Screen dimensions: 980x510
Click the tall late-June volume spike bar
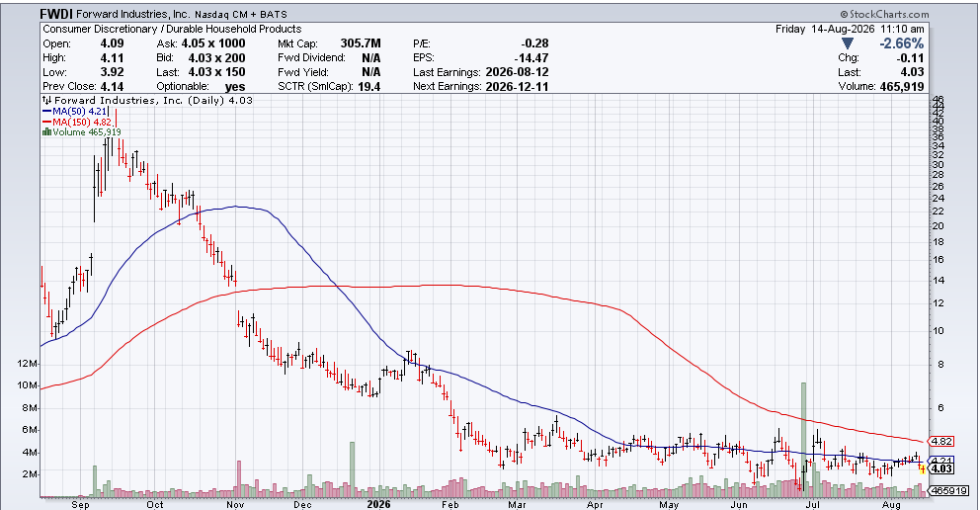pos(804,440)
